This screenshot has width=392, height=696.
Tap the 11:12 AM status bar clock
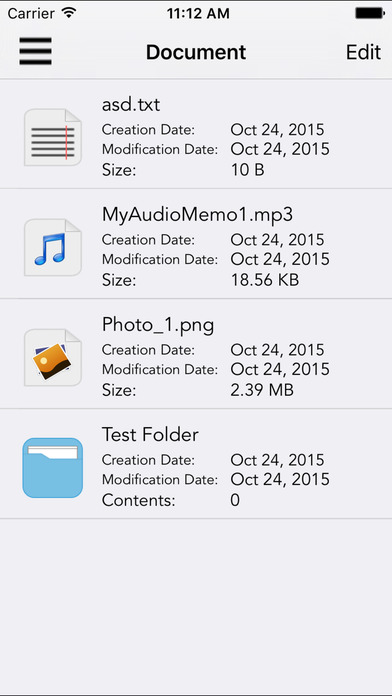pyautogui.click(x=198, y=13)
